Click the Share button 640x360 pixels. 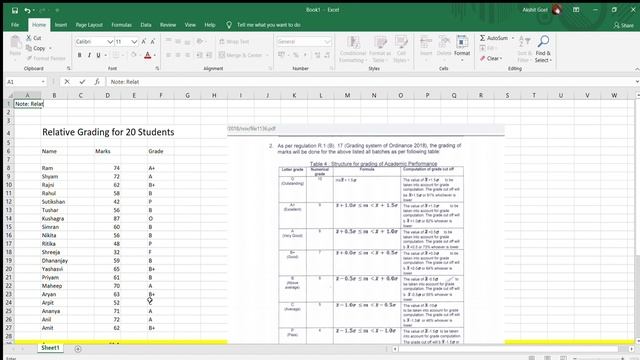624,25
